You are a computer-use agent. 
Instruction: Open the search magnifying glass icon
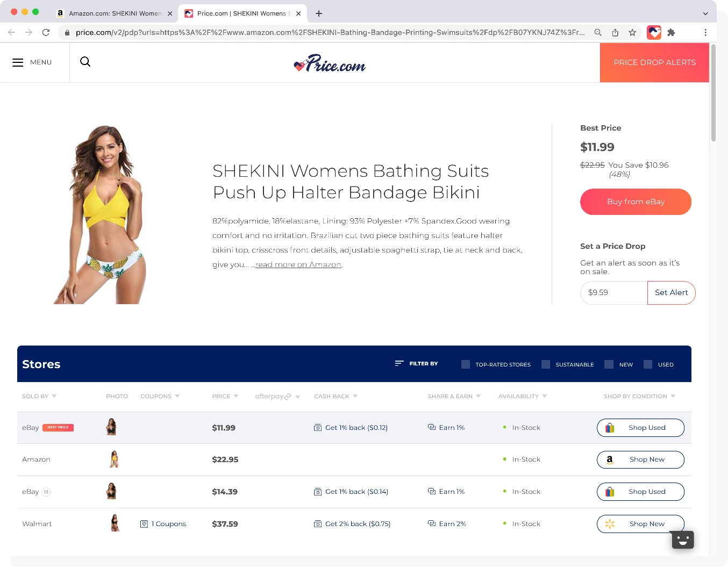(x=85, y=62)
